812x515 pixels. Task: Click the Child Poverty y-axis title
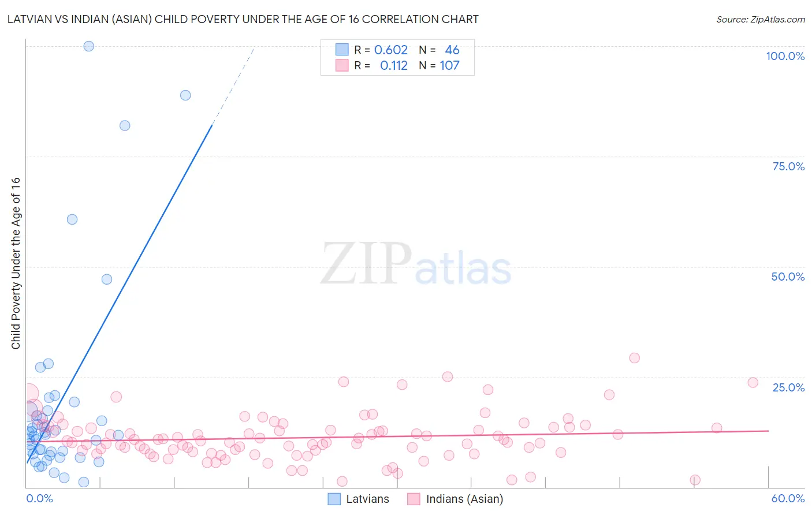coord(16,263)
